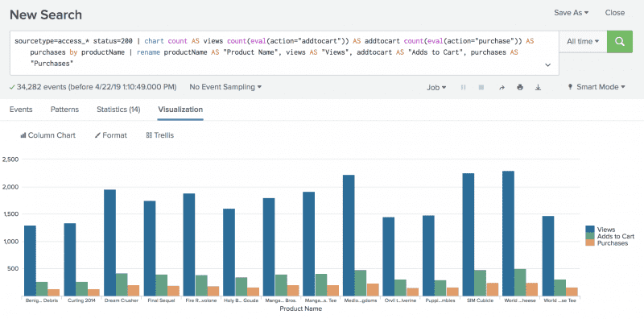Export results with download icon
Viewport: 644px width, 319px height.
(x=538, y=87)
